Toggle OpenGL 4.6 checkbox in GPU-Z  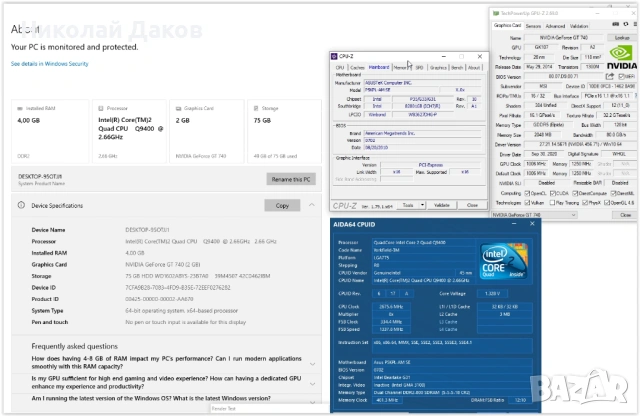(607, 202)
